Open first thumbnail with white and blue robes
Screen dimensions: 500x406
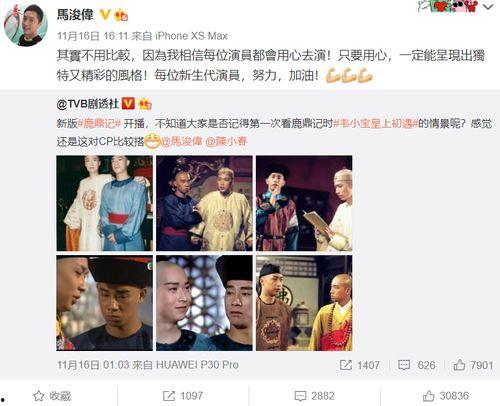tap(105, 203)
